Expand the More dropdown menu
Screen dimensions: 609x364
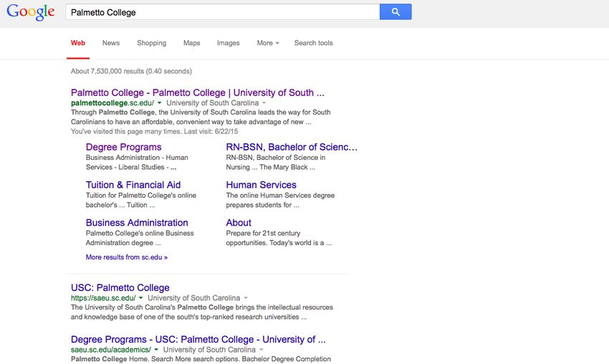point(268,43)
